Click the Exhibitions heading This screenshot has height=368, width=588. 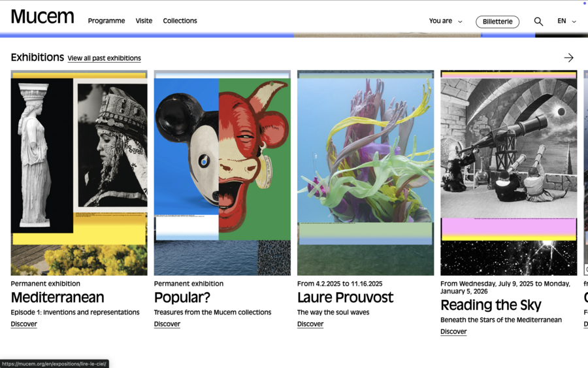37,58
